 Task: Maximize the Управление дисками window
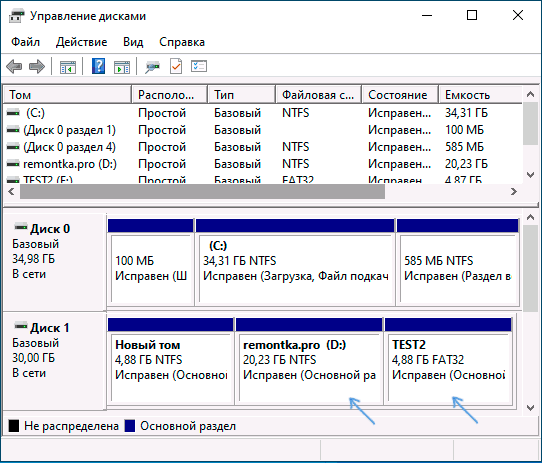[x=472, y=16]
